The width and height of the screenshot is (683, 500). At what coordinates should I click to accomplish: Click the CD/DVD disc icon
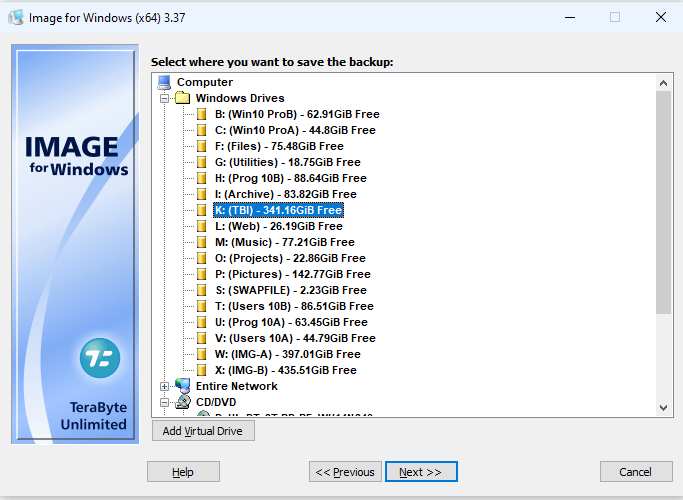point(183,402)
